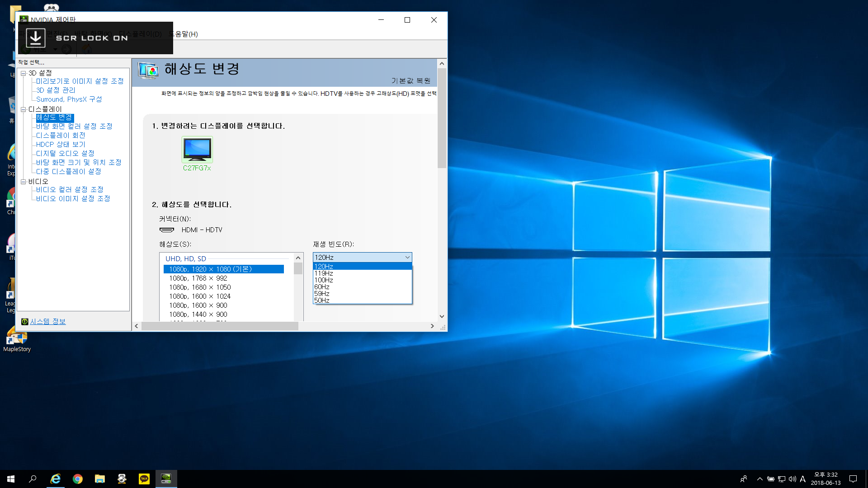Open File Explorer from taskbar

100,479
